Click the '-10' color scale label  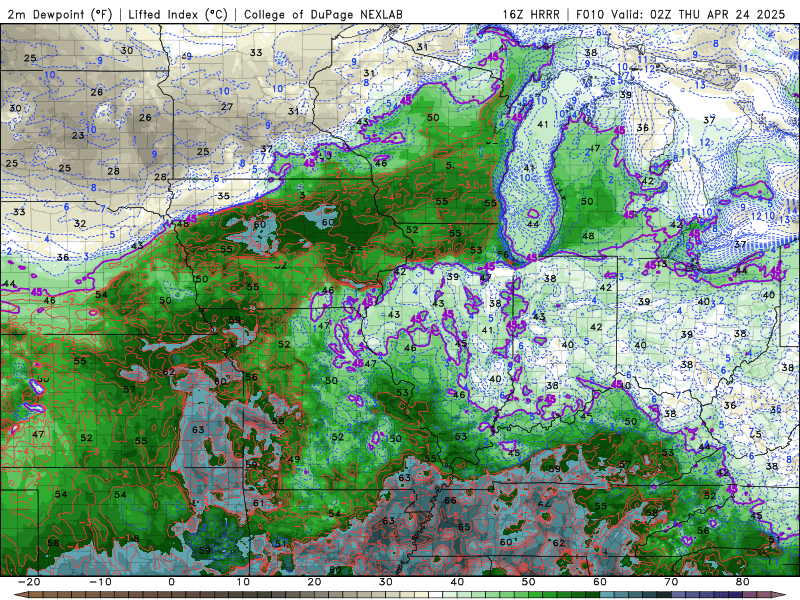pos(100,582)
